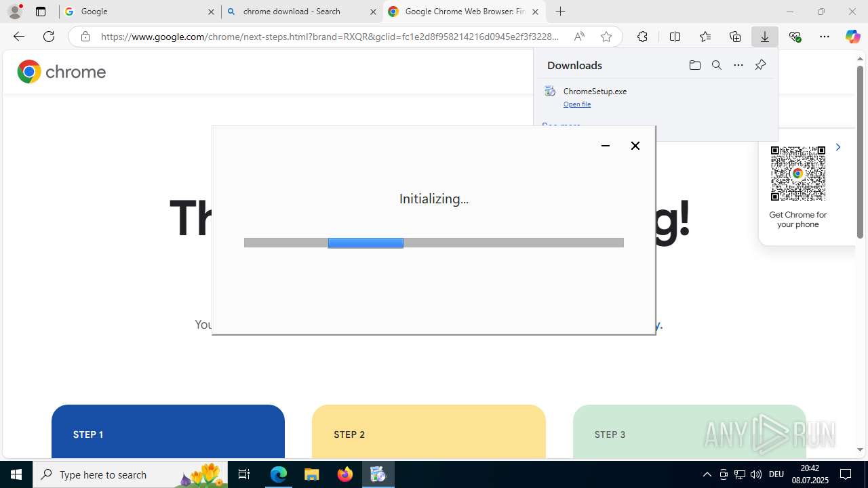
Task: Open downloads folder from Downloads panel
Action: click(694, 65)
